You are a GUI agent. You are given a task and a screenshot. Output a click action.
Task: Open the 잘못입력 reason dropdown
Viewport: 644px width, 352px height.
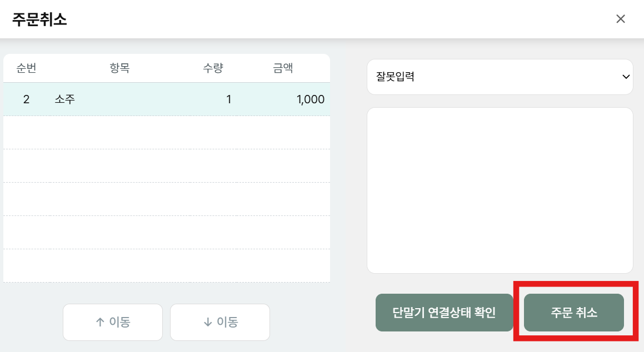[500, 77]
